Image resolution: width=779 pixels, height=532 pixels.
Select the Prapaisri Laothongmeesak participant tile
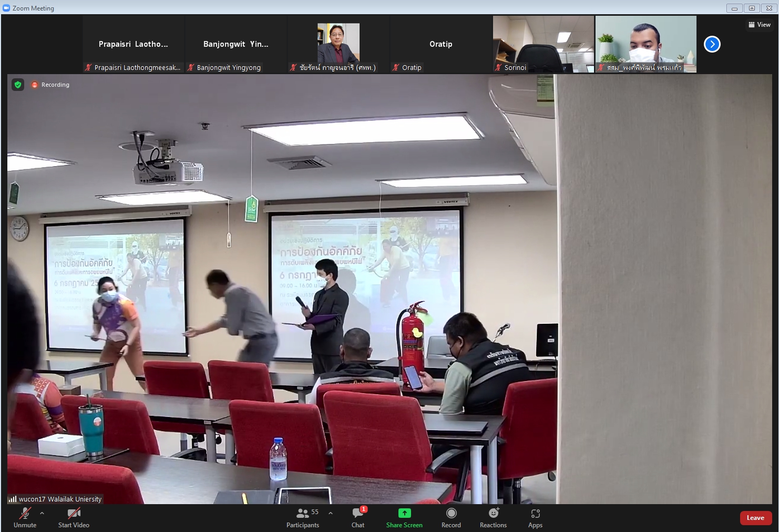coord(134,44)
